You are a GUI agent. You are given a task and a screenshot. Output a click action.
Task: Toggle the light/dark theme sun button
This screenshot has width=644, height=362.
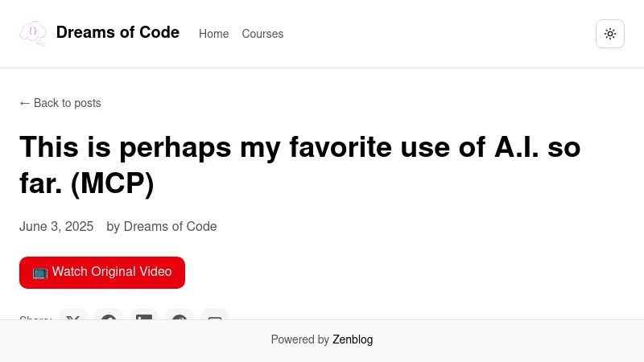(x=610, y=34)
